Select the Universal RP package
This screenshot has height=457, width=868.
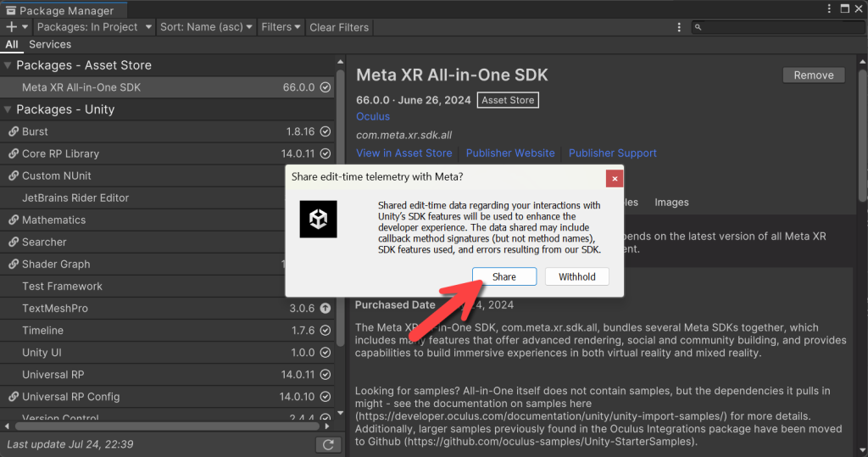pyautogui.click(x=167, y=375)
